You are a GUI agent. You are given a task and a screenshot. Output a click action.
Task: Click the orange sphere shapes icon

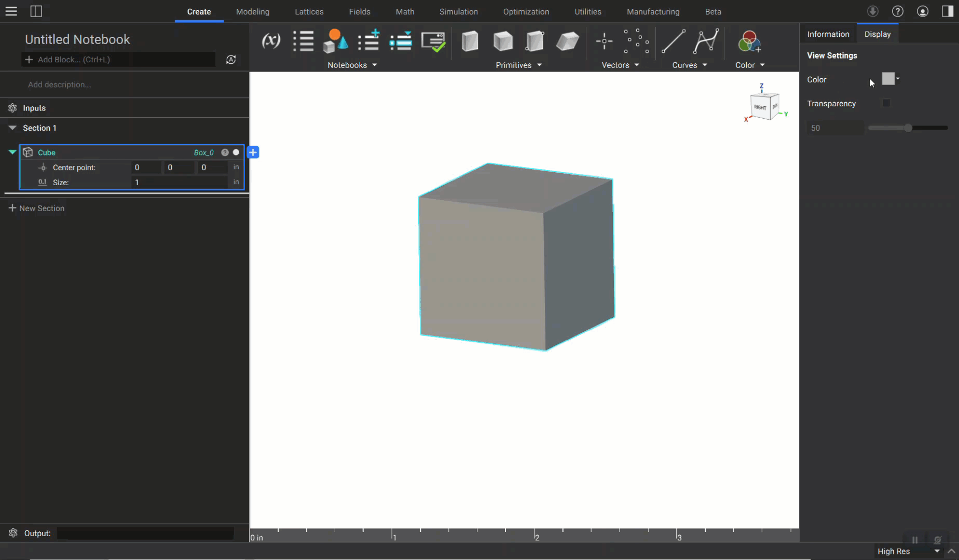click(x=335, y=41)
